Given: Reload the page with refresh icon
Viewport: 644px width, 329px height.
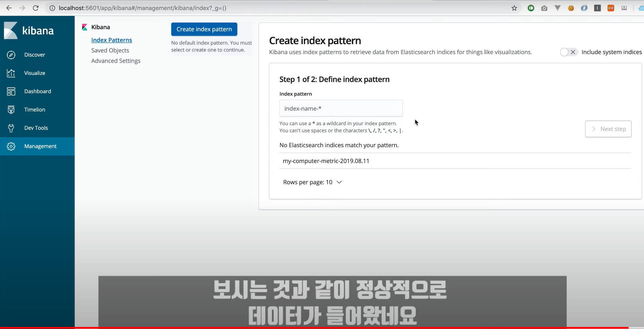Looking at the screenshot, I should pyautogui.click(x=36, y=8).
